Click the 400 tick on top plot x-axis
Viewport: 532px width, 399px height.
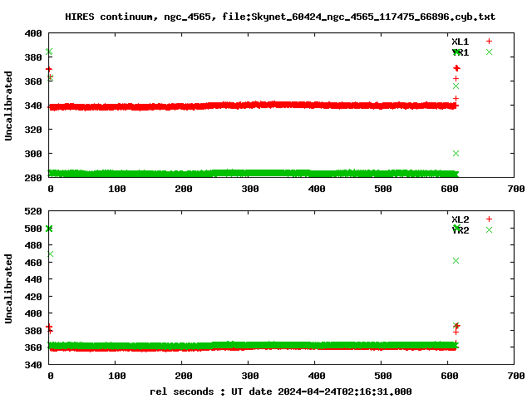click(317, 189)
